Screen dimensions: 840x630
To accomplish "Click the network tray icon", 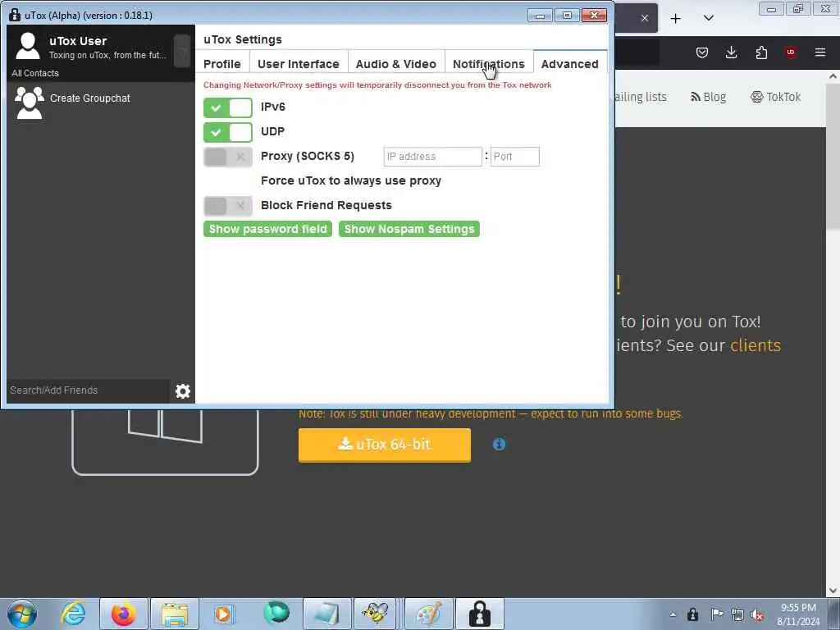I will (737, 614).
